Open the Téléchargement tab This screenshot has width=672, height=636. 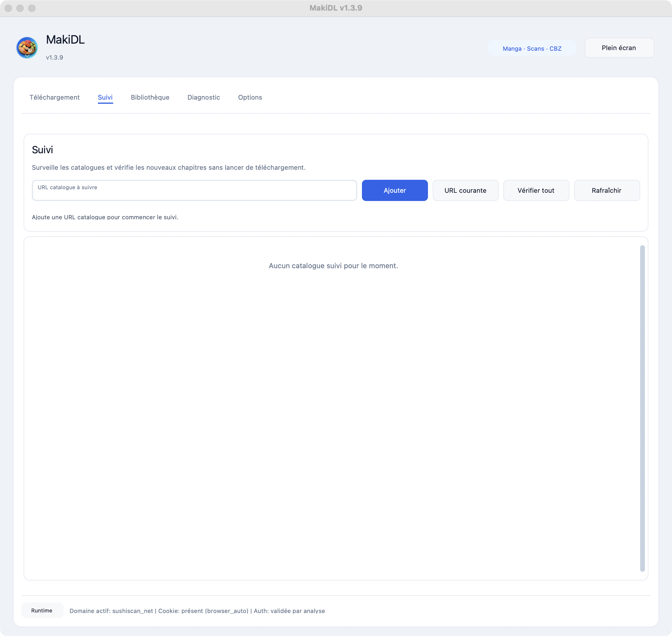(55, 97)
